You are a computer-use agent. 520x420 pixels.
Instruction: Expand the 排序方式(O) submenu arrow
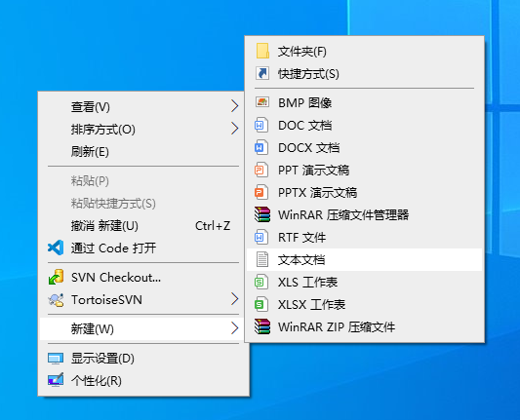pyautogui.click(x=234, y=129)
